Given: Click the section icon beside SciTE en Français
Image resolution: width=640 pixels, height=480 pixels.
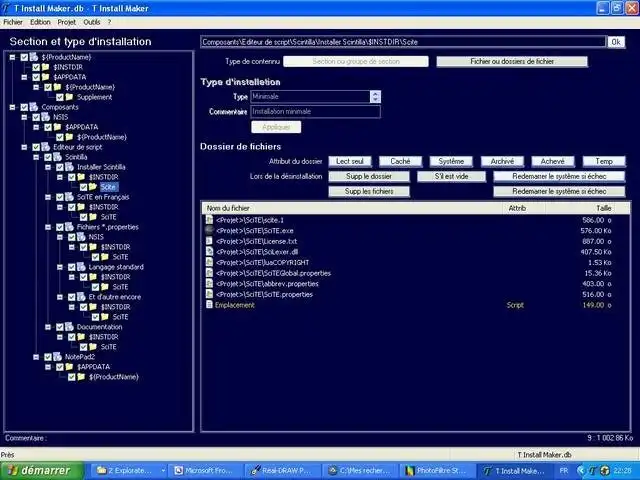Looking at the screenshot, I should pyautogui.click(x=69, y=197).
